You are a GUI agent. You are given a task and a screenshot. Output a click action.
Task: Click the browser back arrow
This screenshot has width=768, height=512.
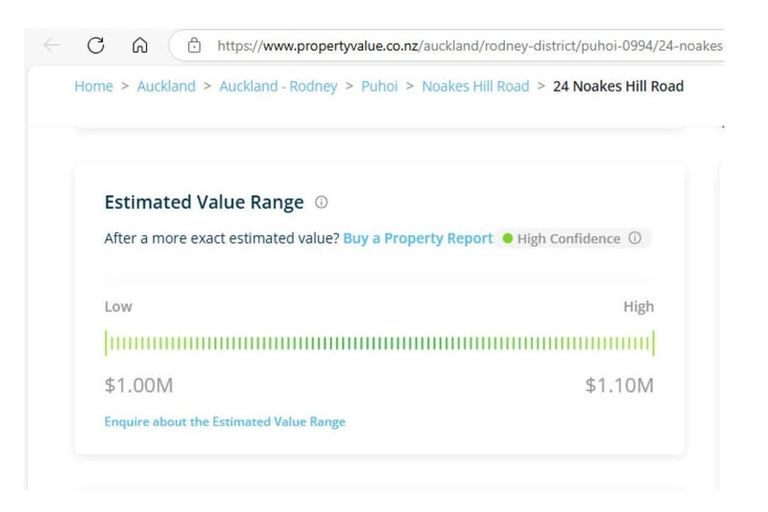[x=51, y=45]
